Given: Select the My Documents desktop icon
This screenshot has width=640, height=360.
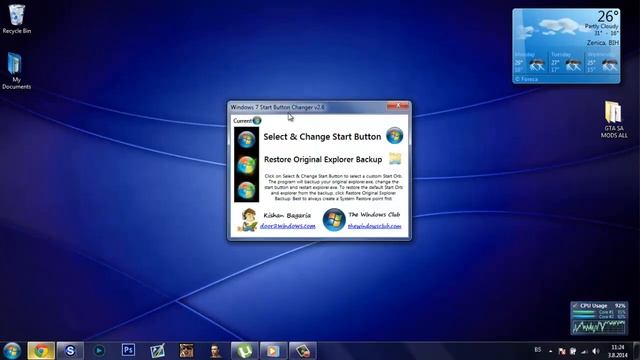Looking at the screenshot, I should click(16, 71).
